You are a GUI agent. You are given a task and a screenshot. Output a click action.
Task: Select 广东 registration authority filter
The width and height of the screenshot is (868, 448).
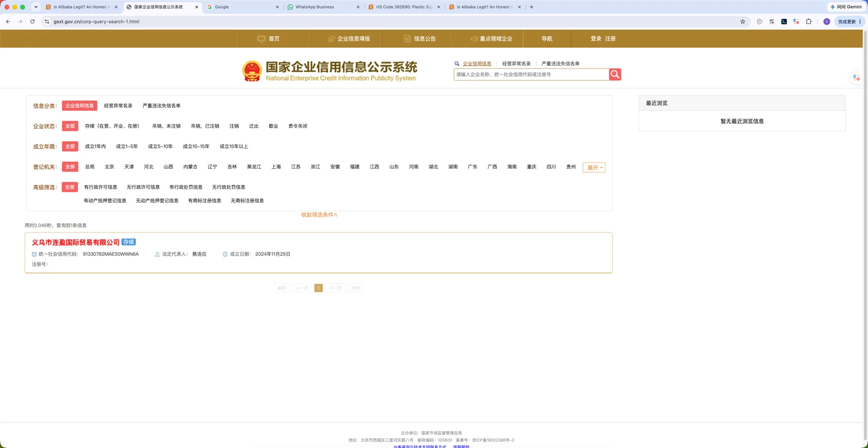pos(473,167)
